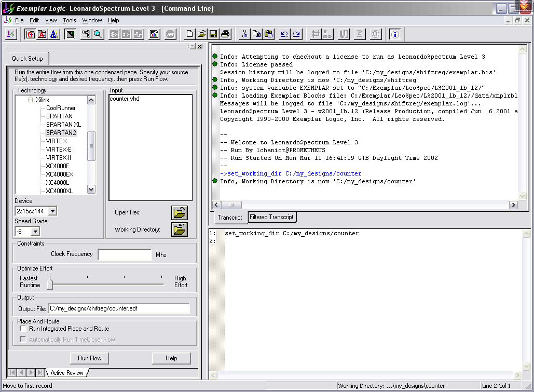Close the Quick Setup side panel
This screenshot has width=534, height=392.
click(200, 46)
